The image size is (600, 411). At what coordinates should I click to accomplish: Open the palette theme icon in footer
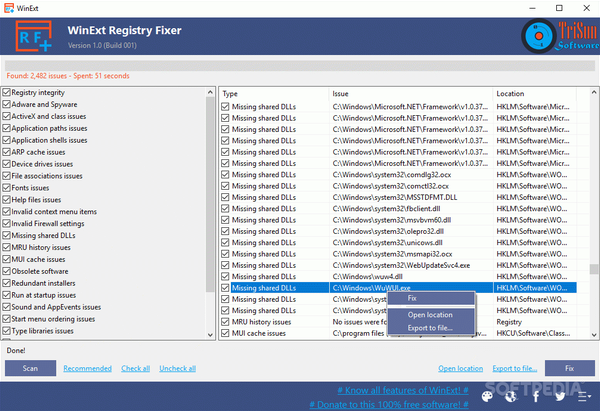click(x=487, y=396)
